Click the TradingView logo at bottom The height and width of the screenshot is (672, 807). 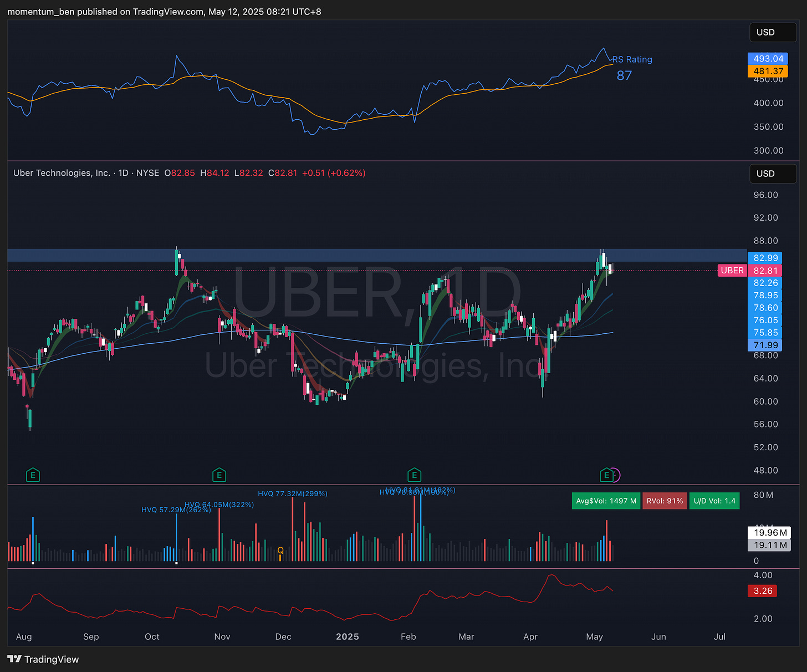click(x=43, y=659)
